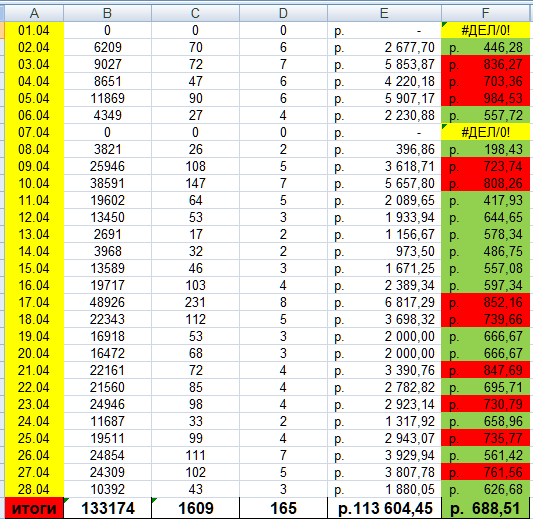The height and width of the screenshot is (519, 533).
Task: Select column B header
Action: tap(107, 13)
